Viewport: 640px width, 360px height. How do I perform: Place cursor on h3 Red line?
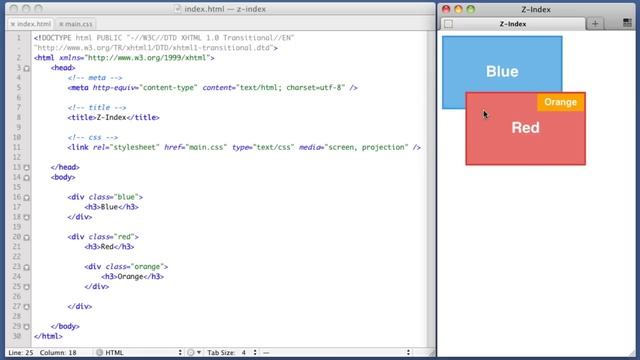click(x=109, y=247)
